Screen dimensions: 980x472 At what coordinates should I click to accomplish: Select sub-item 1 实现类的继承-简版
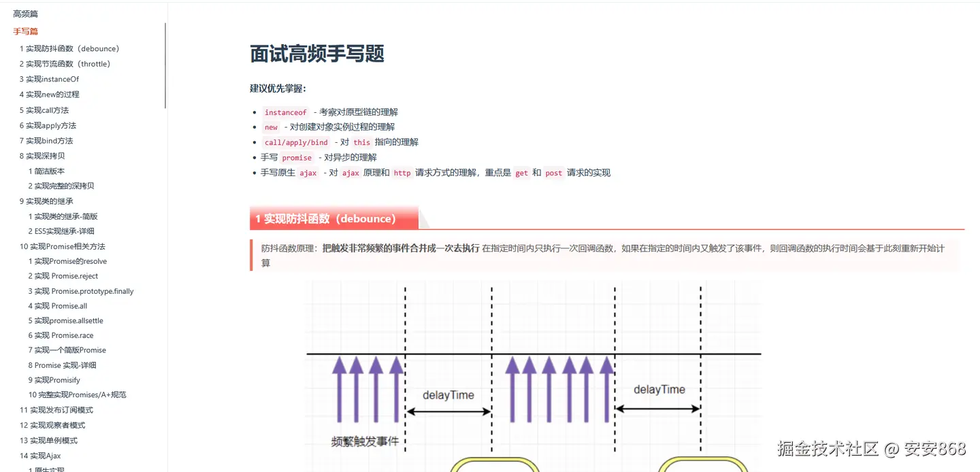click(x=63, y=216)
